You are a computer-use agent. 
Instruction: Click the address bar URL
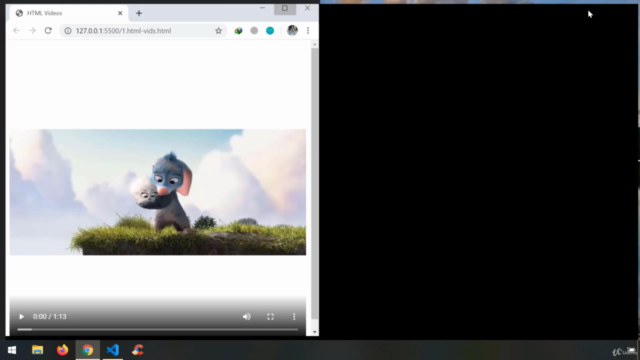(123, 31)
